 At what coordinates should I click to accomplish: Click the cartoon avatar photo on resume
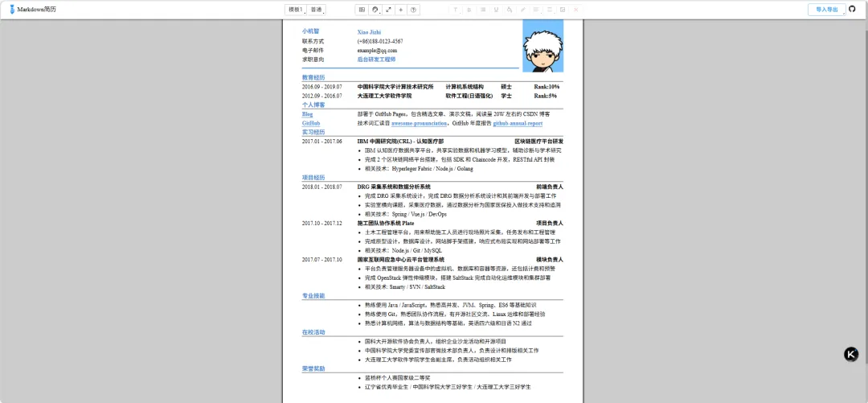543,46
